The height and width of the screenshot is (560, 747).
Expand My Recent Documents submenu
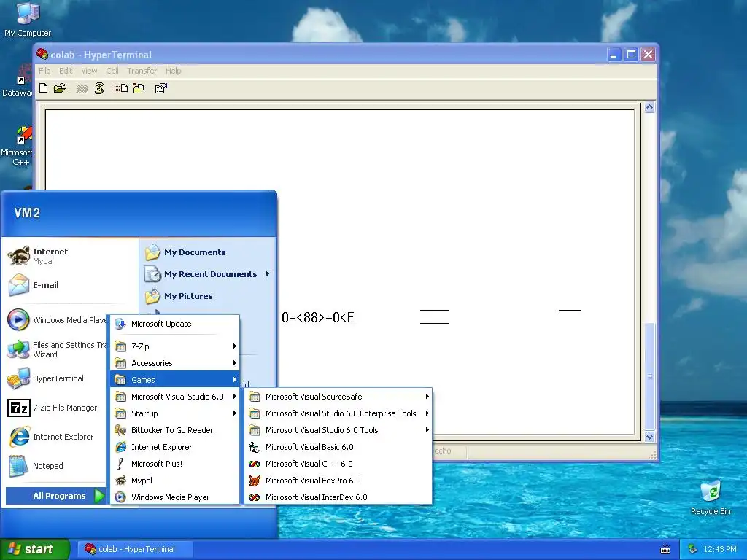click(x=207, y=274)
